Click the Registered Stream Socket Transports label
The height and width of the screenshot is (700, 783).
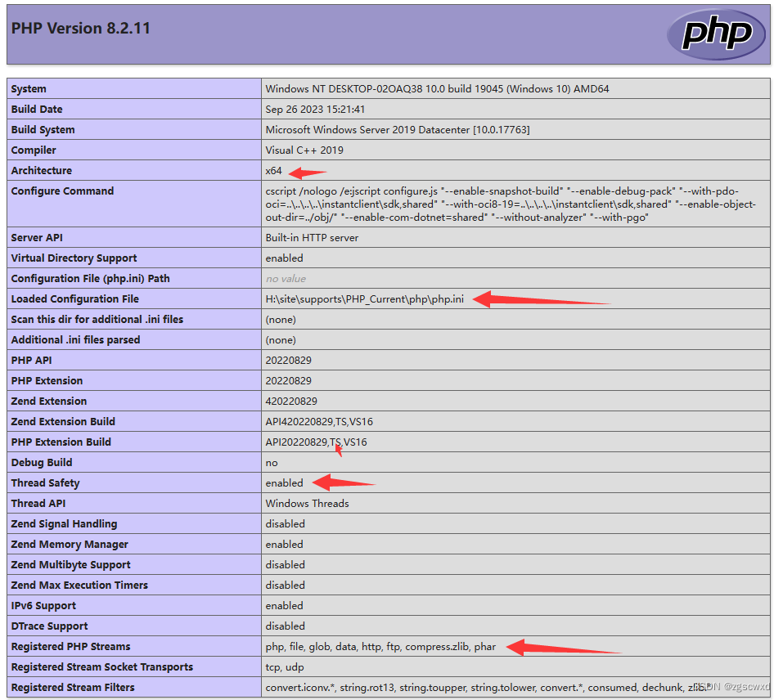(102, 667)
